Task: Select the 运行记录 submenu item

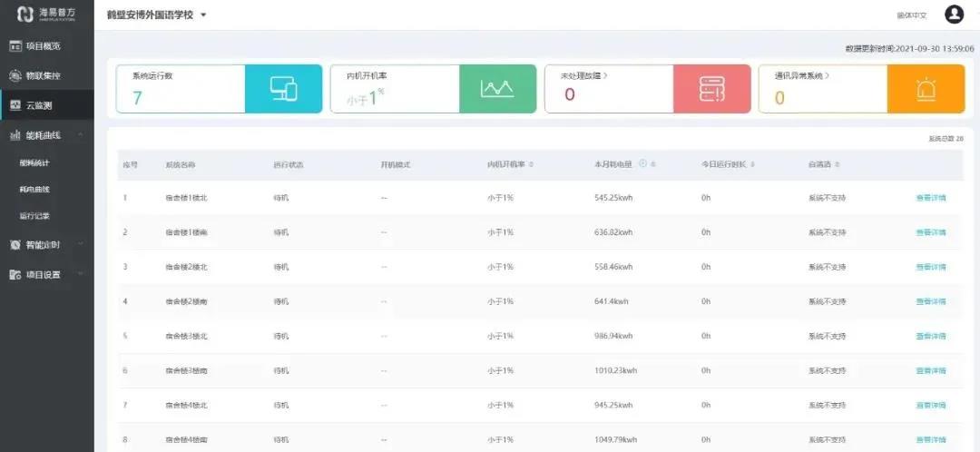Action: (34, 216)
